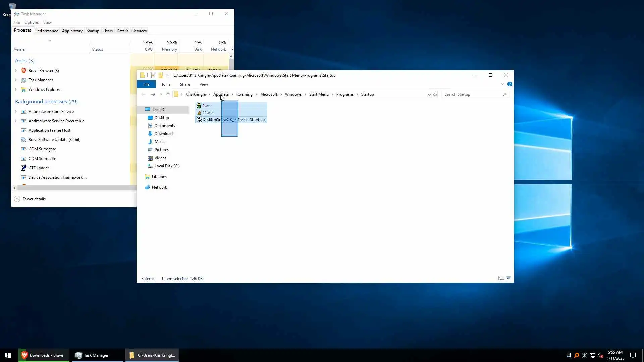
Task: Select the 11.exe file
Action: pos(208,113)
